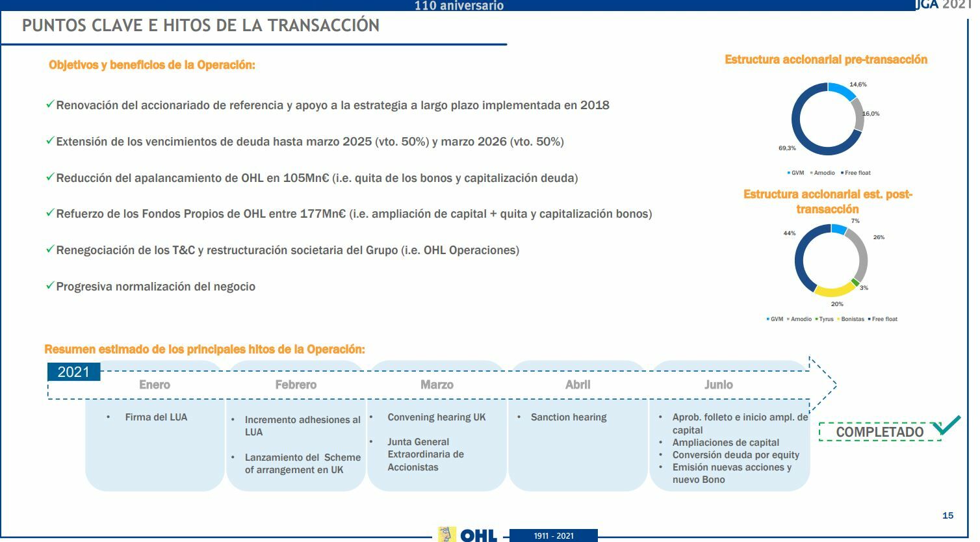Click the '7%' data label

coord(855,221)
